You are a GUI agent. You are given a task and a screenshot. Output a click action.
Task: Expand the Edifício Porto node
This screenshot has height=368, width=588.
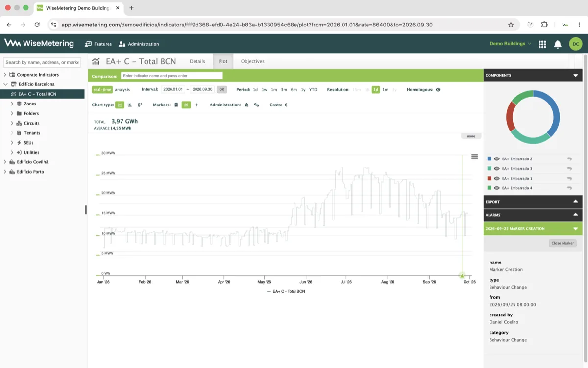[5, 172]
